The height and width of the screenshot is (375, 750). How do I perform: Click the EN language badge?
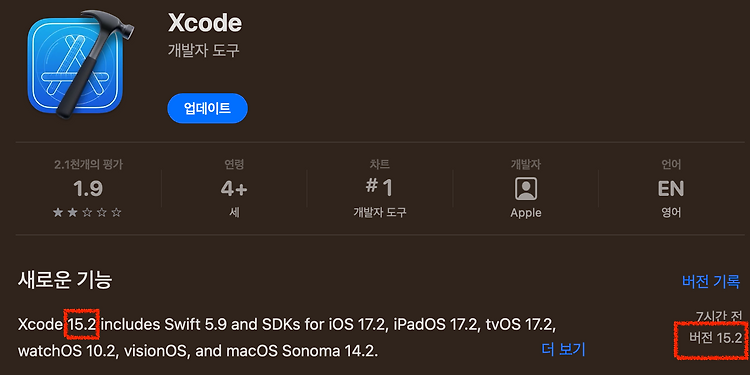click(x=671, y=189)
